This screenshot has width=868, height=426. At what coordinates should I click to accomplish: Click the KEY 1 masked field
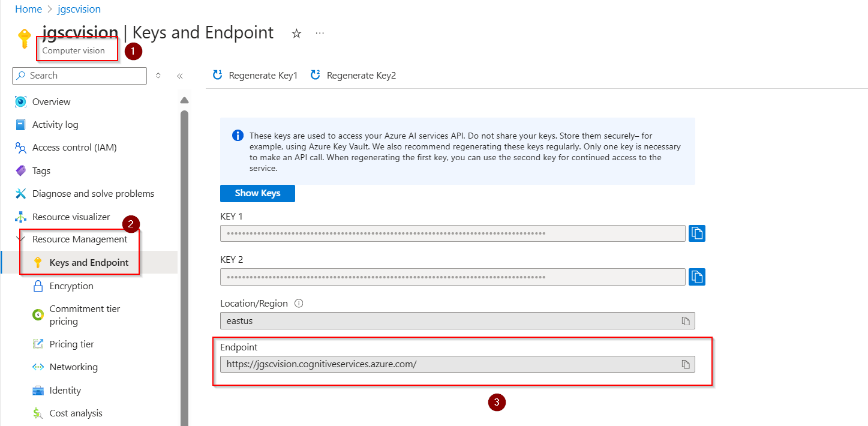[x=452, y=233]
